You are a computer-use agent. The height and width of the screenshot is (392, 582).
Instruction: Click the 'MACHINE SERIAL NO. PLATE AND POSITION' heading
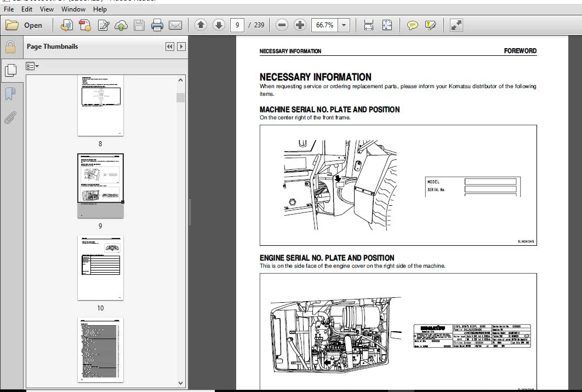pos(329,109)
